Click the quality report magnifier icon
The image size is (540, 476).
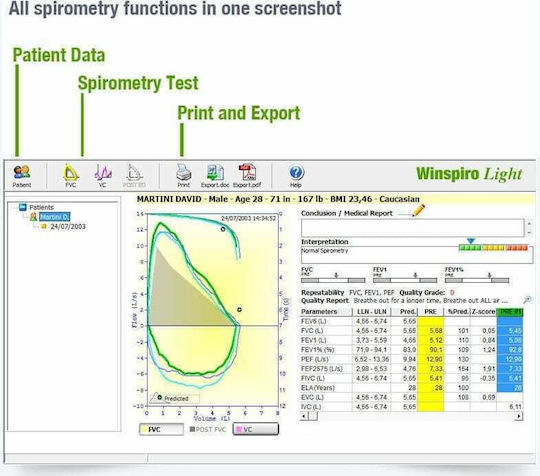pos(527,299)
